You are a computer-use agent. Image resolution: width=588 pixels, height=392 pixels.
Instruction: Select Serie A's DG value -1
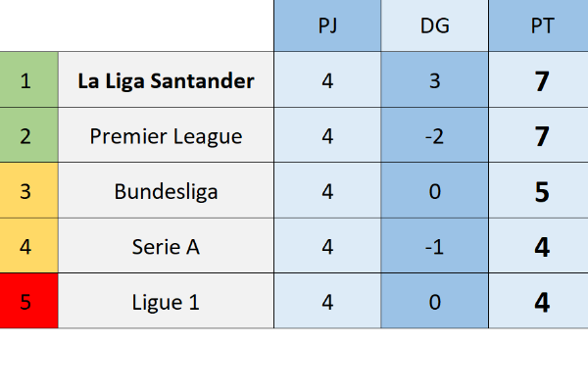coord(434,247)
